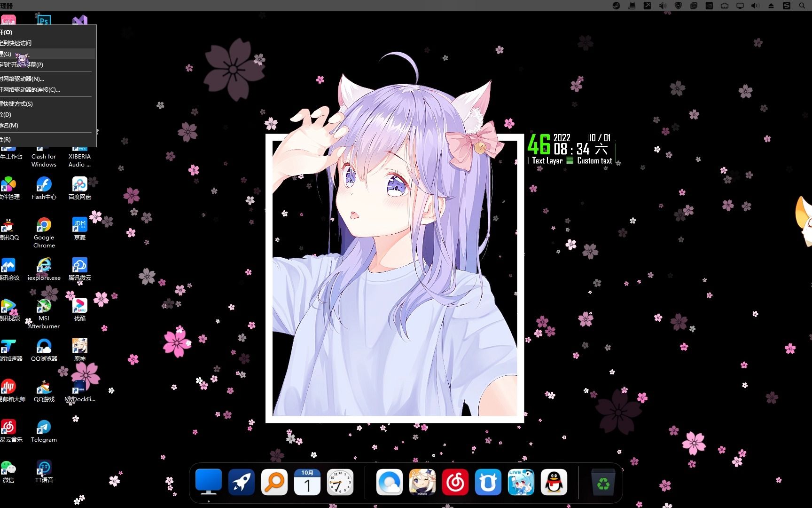Open 百度网盘 desktop shortcut

(x=79, y=188)
